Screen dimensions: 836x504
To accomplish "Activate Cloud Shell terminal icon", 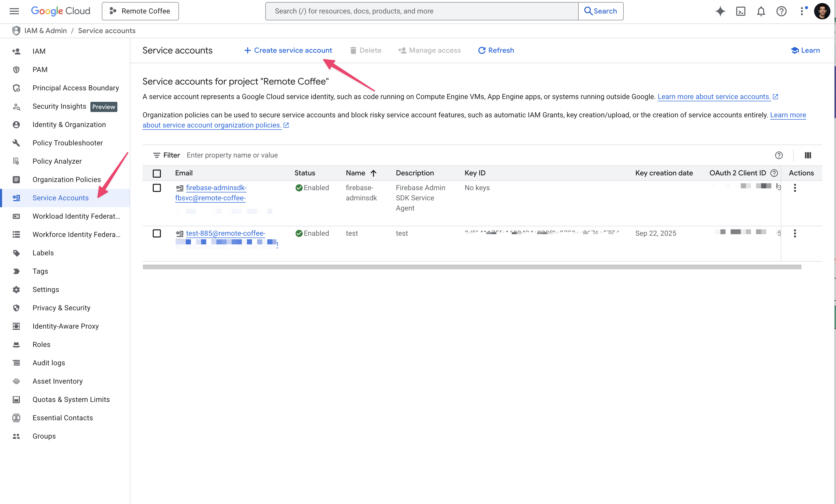I will 740,11.
